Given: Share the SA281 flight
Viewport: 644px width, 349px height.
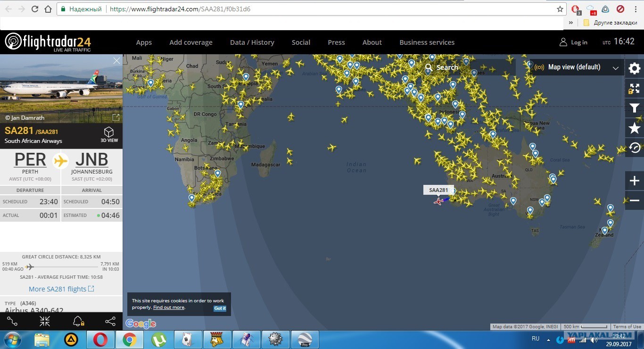Looking at the screenshot, I should pos(110,321).
